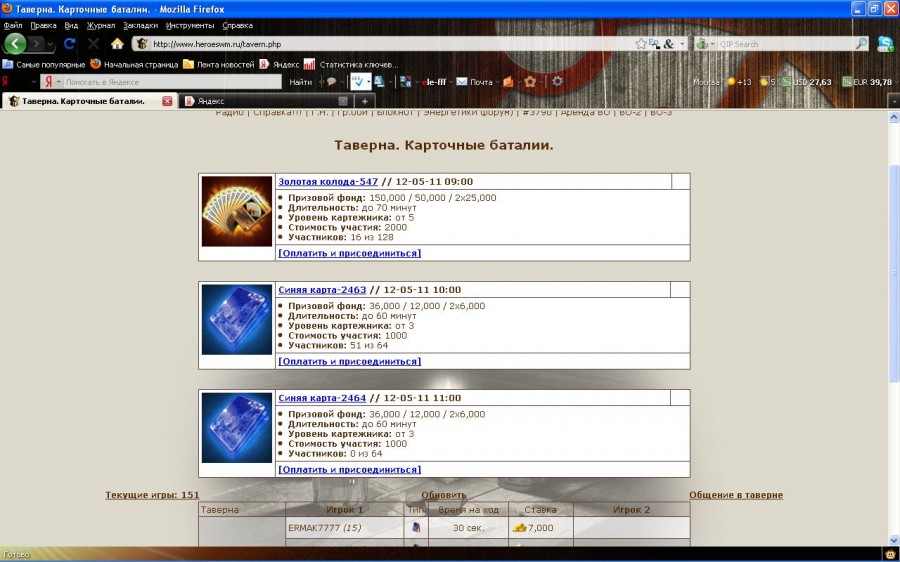This screenshot has height=562, width=900.
Task: Switch to the Яндекс tab
Action: 265,101
